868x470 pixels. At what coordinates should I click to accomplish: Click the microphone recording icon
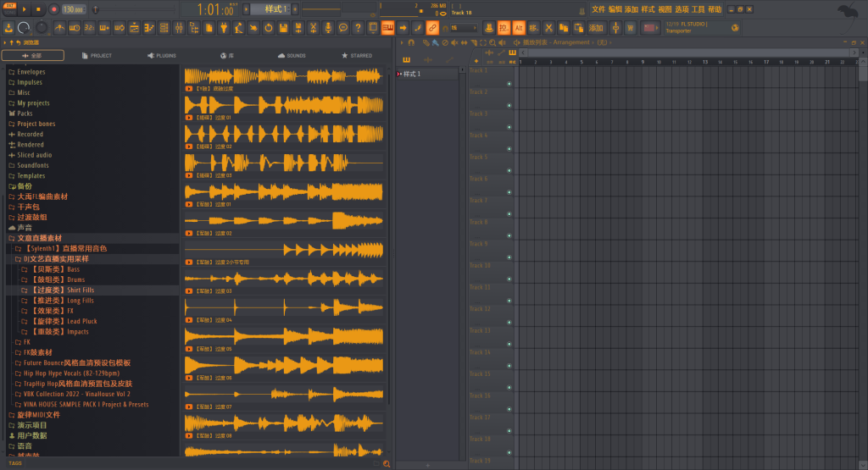328,28
